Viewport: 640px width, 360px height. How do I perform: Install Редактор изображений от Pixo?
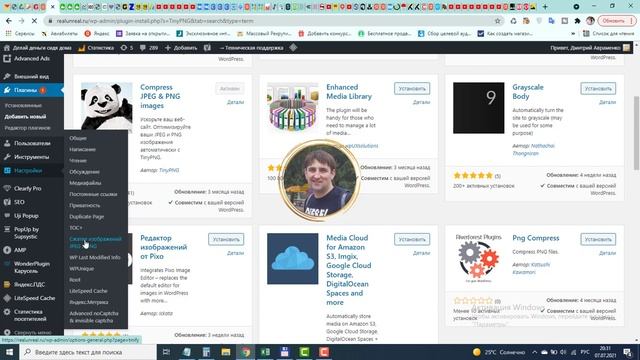pos(226,240)
